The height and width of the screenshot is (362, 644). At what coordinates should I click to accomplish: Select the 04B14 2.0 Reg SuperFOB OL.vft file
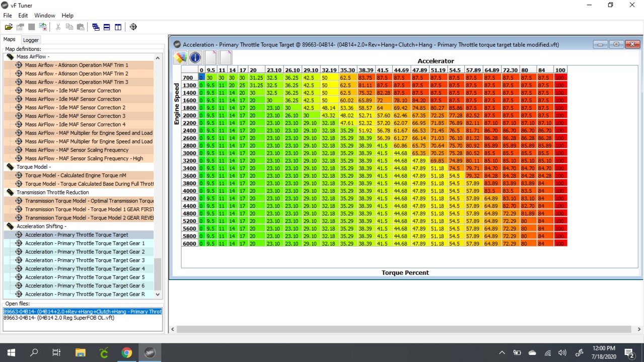(x=59, y=318)
